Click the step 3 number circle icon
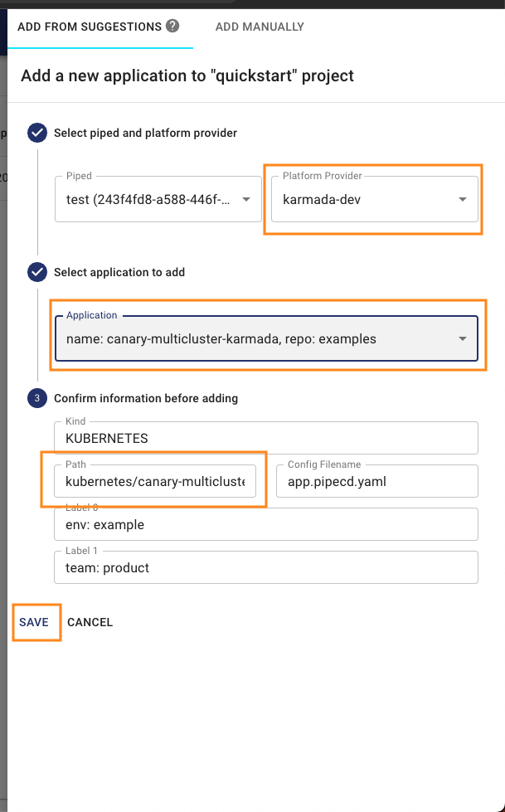Viewport: 505px width, 812px height. 37,398
